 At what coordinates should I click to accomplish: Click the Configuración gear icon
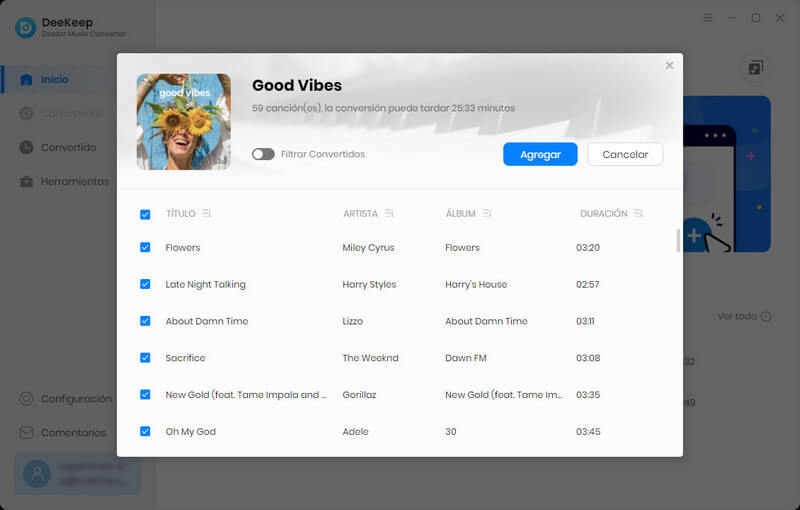point(26,398)
